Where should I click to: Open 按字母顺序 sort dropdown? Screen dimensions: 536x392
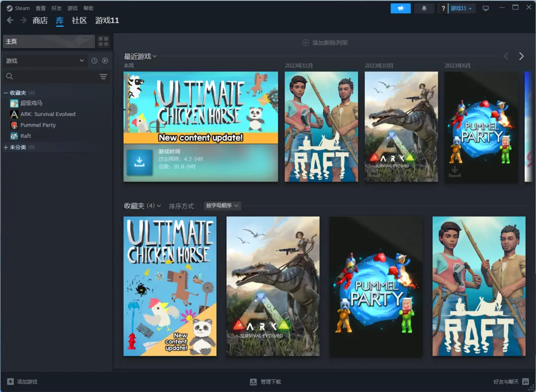tap(222, 205)
